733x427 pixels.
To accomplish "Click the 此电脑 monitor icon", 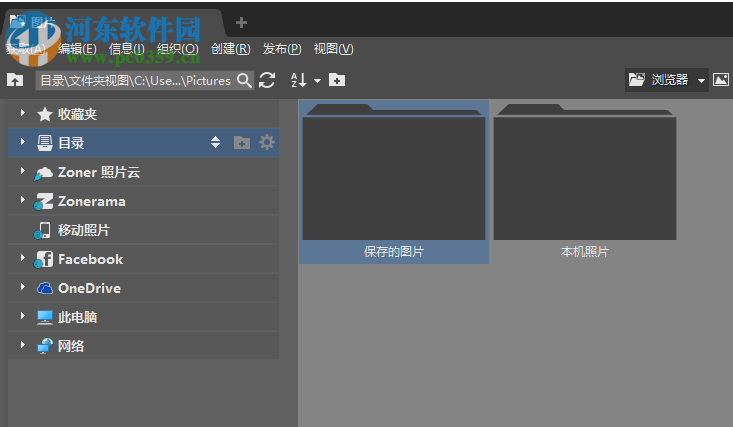I will tap(45, 317).
